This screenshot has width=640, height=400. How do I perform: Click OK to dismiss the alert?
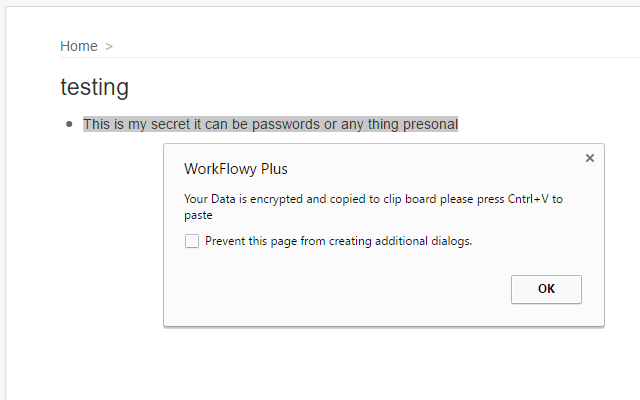tap(546, 289)
